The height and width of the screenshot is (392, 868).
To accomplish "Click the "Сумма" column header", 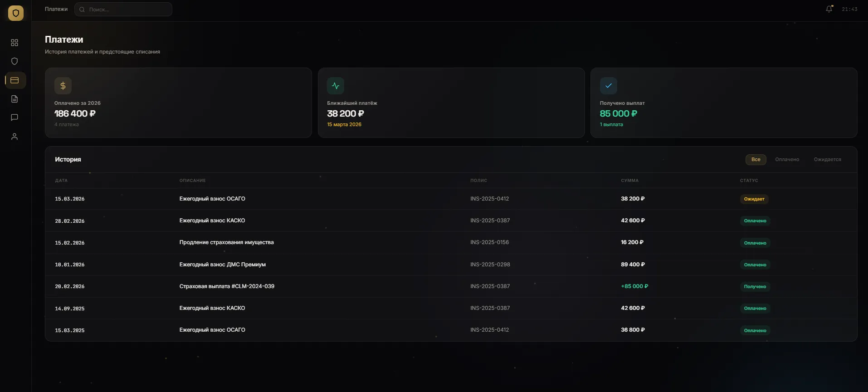I will (x=629, y=181).
